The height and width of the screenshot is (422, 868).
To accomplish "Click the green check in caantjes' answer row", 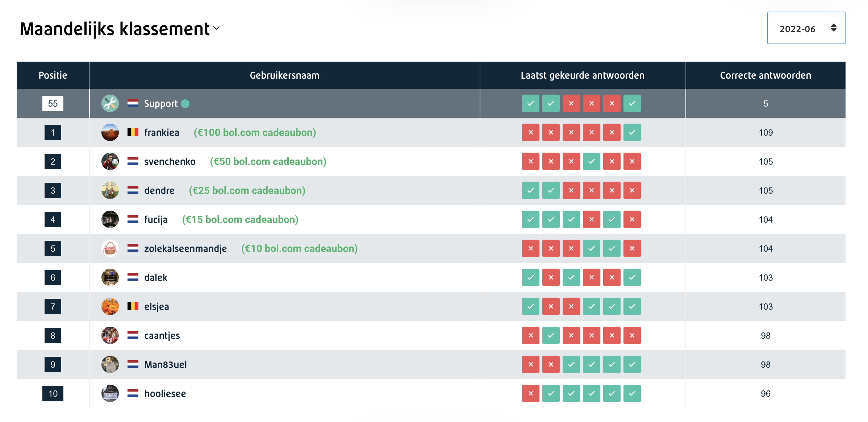I will 551,335.
